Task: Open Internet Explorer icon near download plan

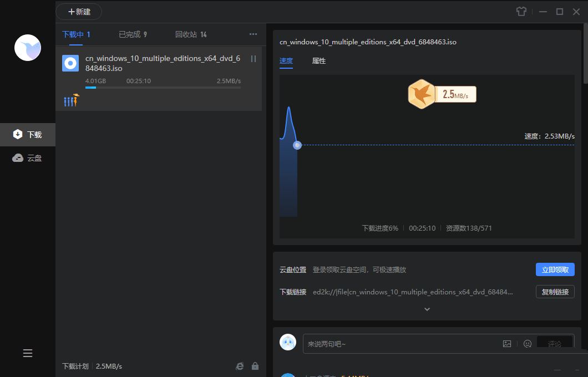Action: [239, 366]
